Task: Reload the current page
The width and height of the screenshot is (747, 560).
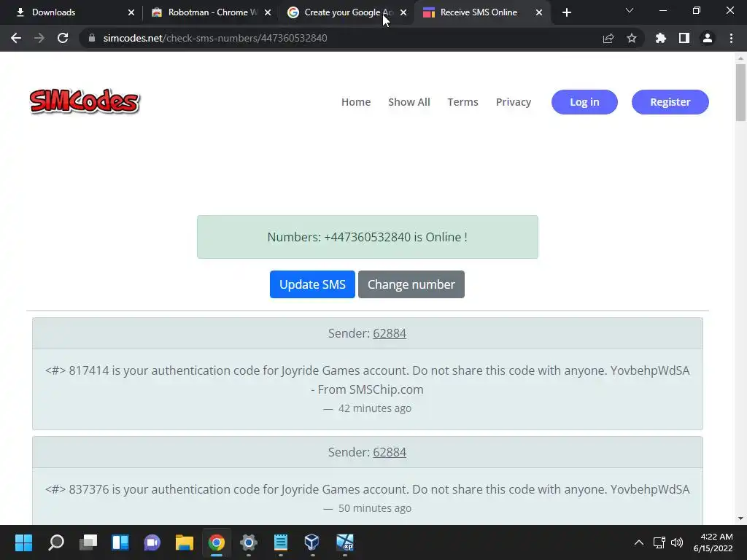Action: tap(63, 38)
